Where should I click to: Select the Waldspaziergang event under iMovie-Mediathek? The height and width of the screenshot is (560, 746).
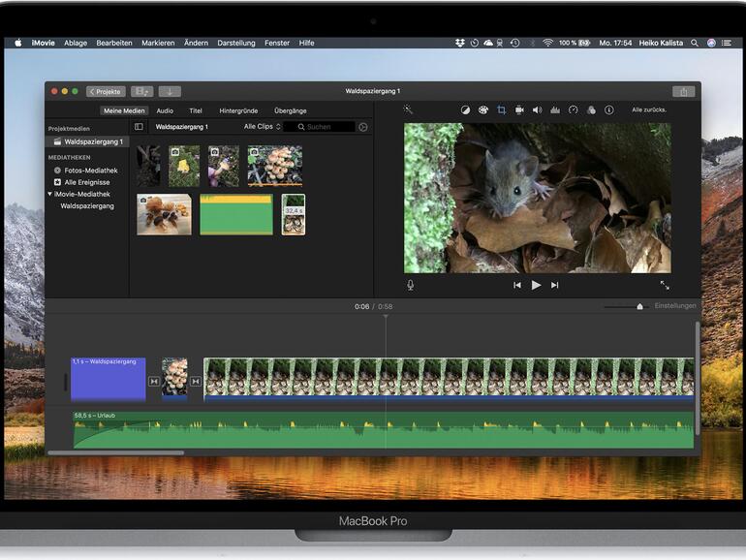87,206
